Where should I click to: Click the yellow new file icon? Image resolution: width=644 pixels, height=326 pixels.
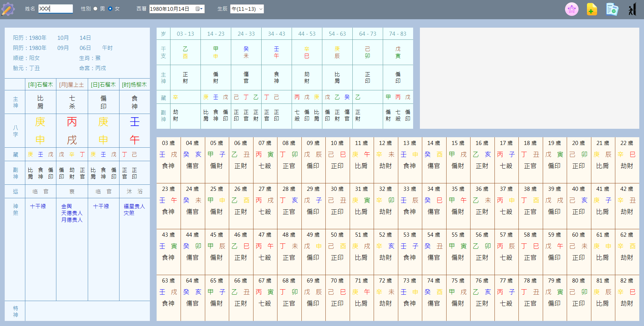[592, 9]
